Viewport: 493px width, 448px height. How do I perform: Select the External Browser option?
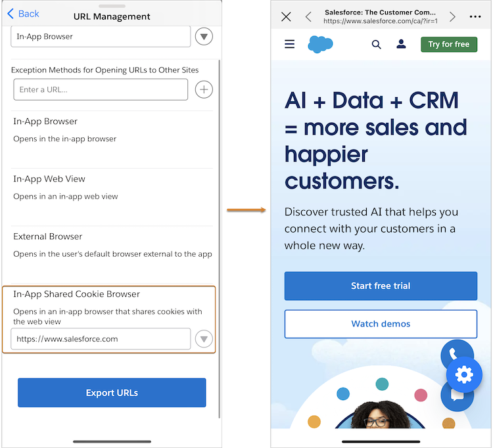click(48, 236)
